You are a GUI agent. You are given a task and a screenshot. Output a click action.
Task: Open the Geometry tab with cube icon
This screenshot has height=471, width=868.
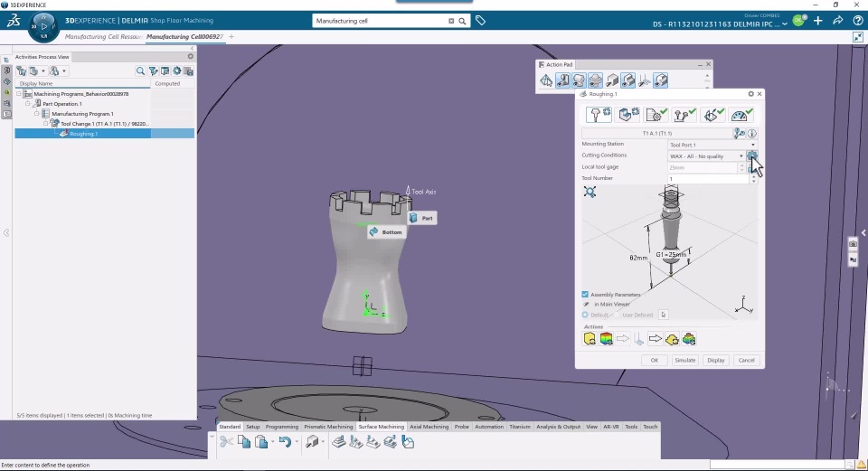(628, 115)
